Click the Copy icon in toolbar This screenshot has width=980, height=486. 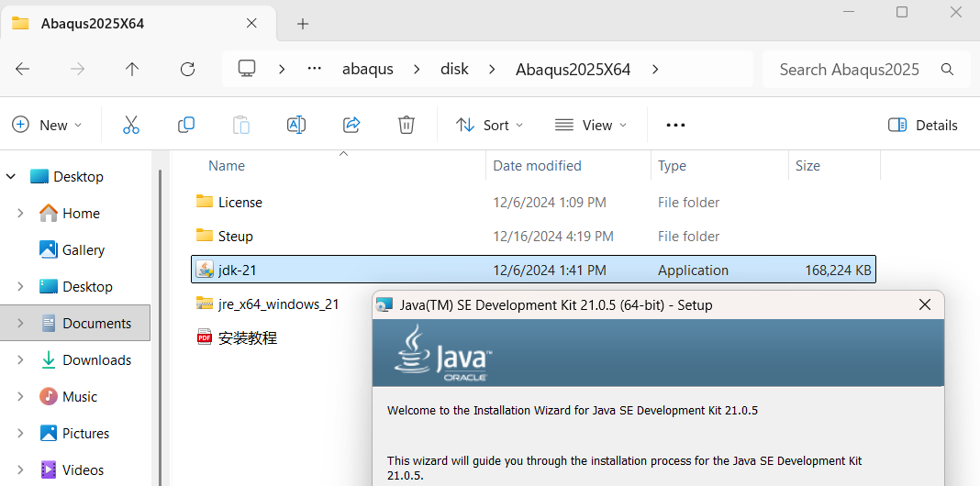coord(186,125)
